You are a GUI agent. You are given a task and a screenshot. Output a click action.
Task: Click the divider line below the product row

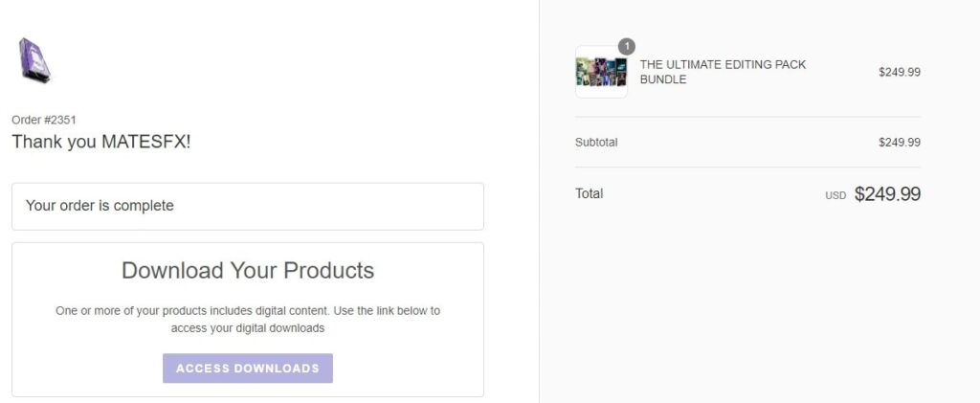tap(747, 117)
